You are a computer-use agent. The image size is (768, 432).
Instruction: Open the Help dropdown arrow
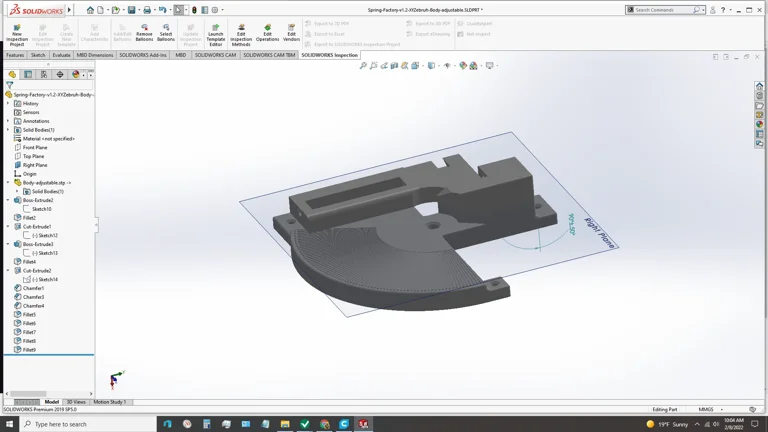tap(730, 10)
